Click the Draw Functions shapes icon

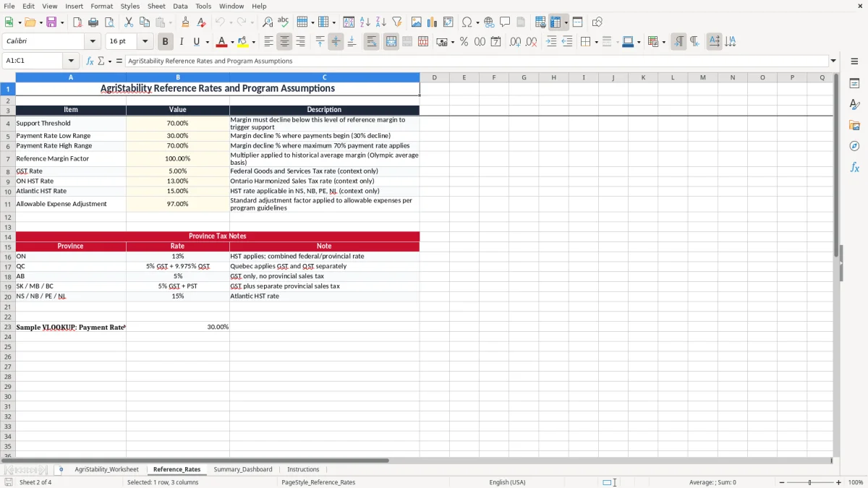(597, 22)
